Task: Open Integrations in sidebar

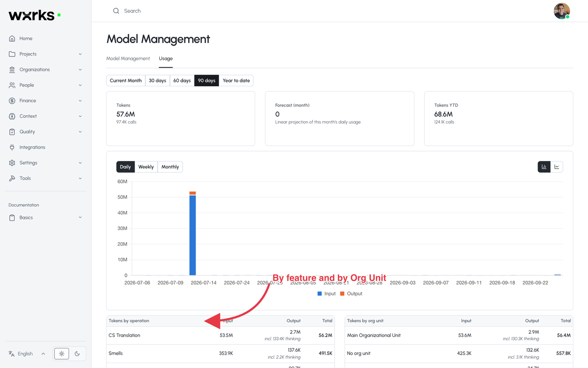Action: point(46,147)
